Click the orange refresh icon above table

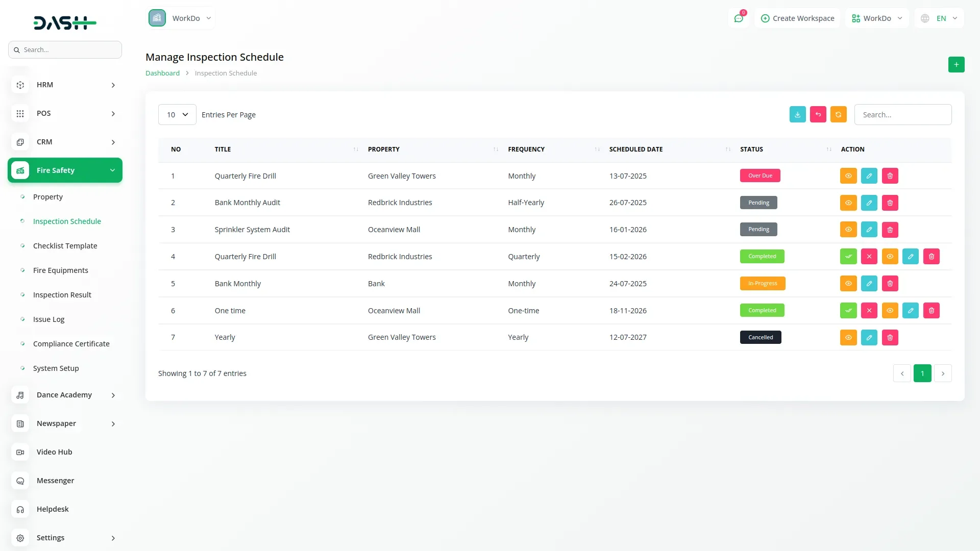[838, 114]
